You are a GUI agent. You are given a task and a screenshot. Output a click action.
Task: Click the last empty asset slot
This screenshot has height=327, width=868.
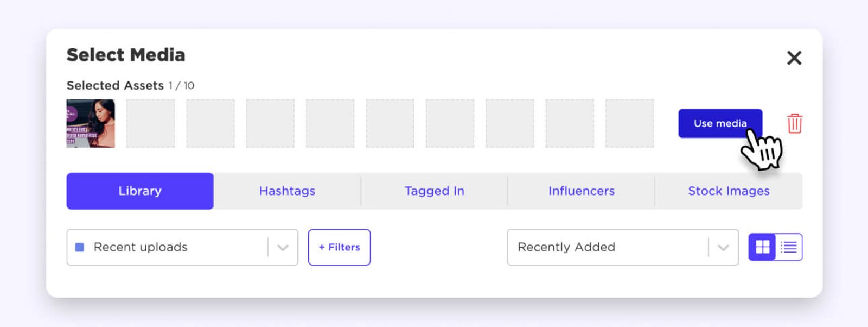point(629,123)
